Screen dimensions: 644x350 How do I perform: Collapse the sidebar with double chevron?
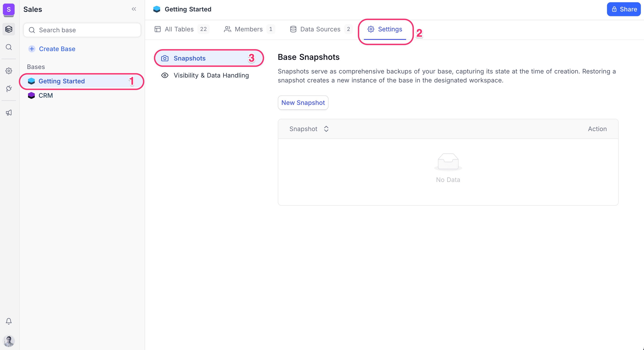coord(134,9)
